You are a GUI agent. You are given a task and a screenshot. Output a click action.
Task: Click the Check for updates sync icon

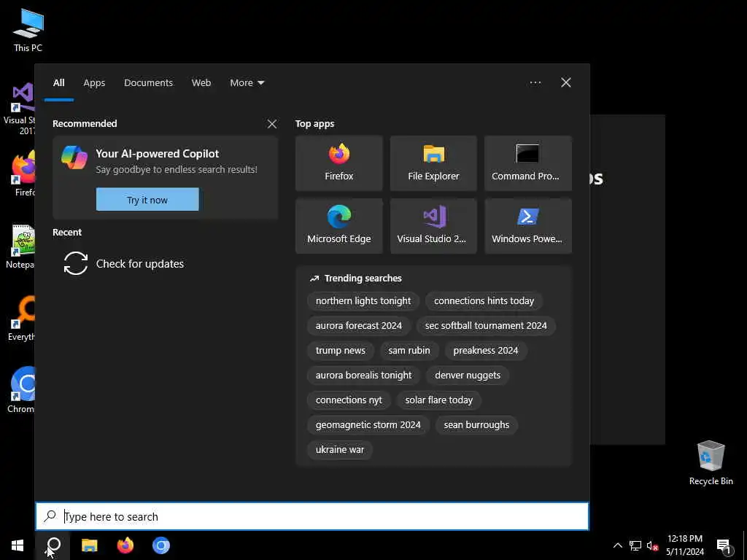[76, 263]
